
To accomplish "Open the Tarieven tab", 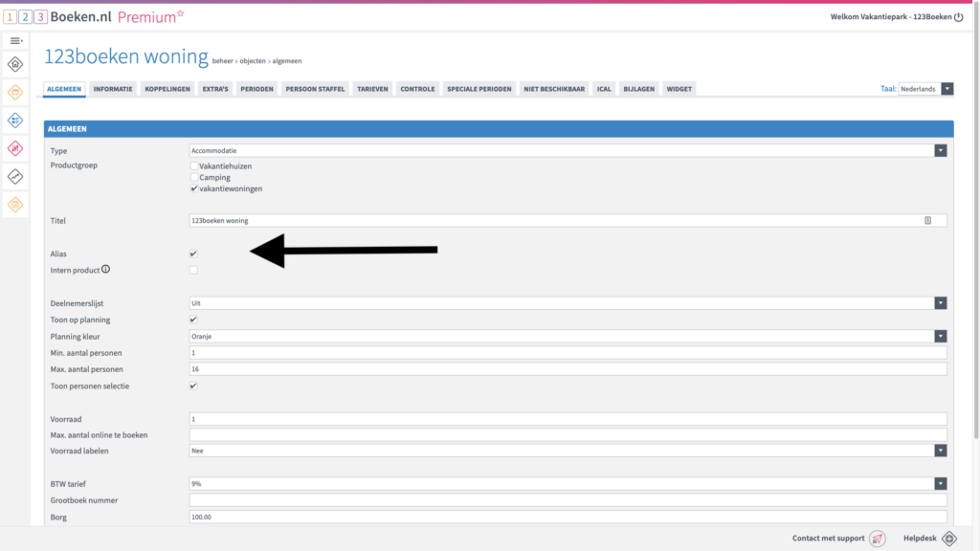I will point(372,89).
